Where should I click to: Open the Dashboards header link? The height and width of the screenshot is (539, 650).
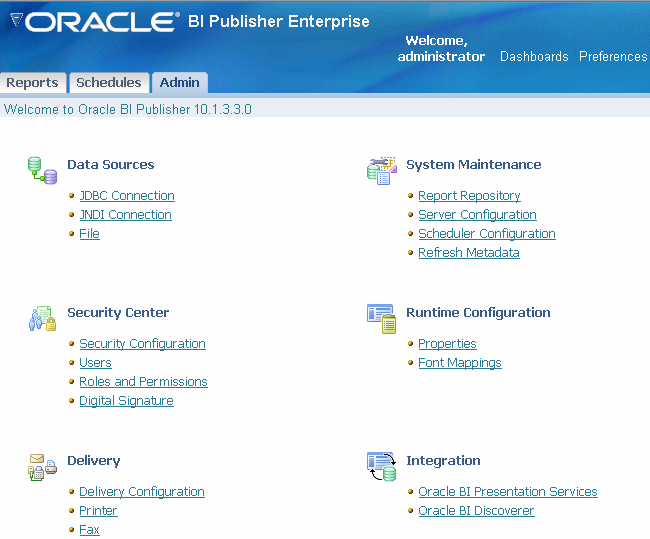pos(534,56)
